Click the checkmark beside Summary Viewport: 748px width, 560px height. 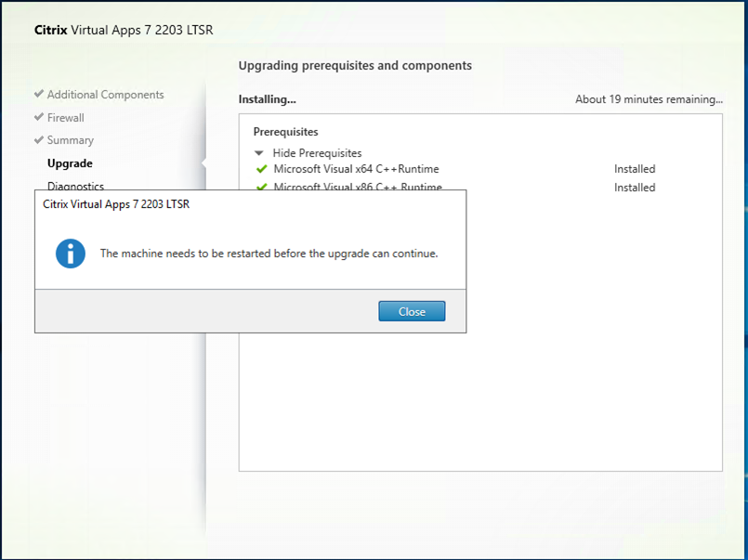(39, 139)
